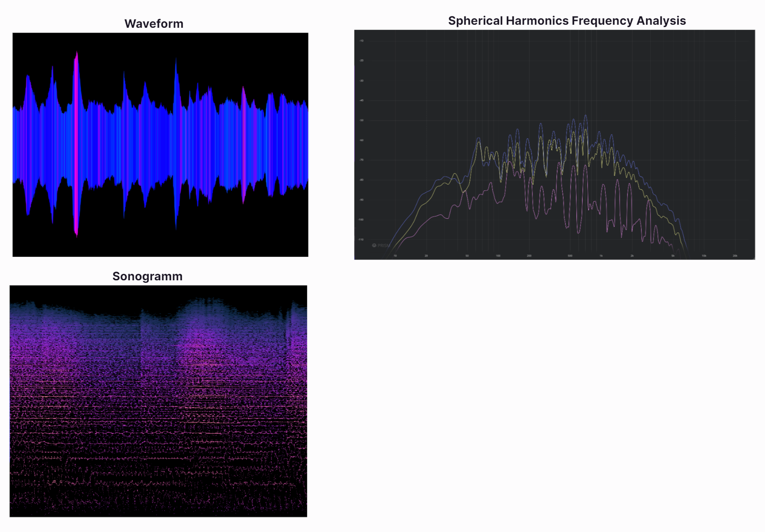Click the 500 label on the frequency axis
765x532 pixels.
(x=570, y=256)
